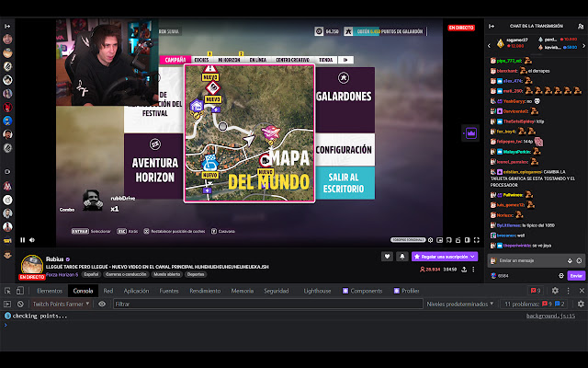
Task: Clear the console output
Action: (20, 304)
